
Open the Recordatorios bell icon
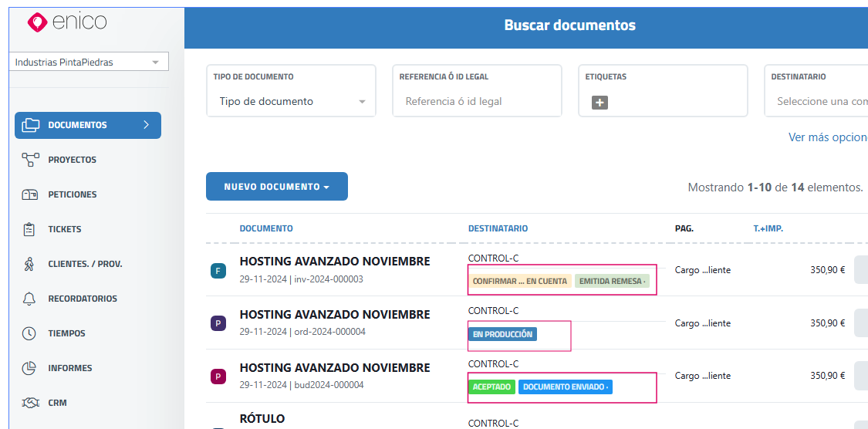[x=30, y=299]
